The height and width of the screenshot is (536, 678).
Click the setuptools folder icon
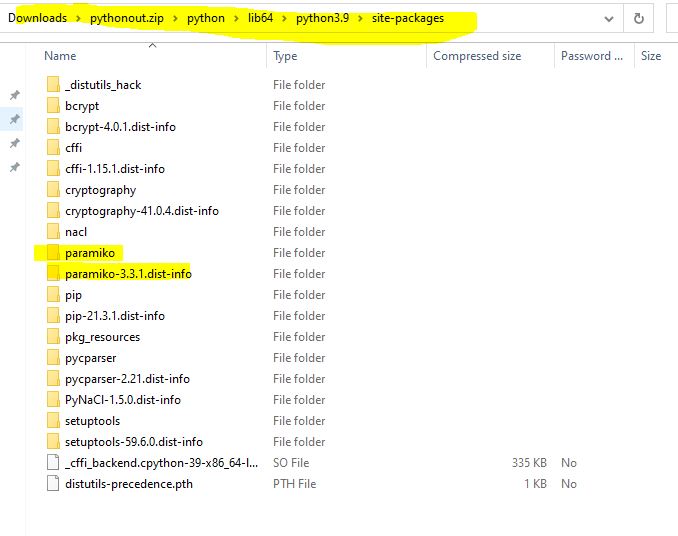[53, 421]
